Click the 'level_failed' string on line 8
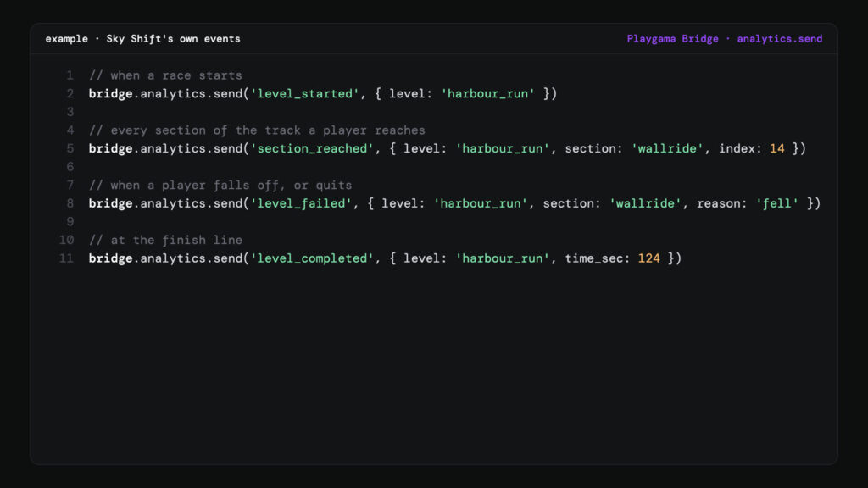 (301, 203)
